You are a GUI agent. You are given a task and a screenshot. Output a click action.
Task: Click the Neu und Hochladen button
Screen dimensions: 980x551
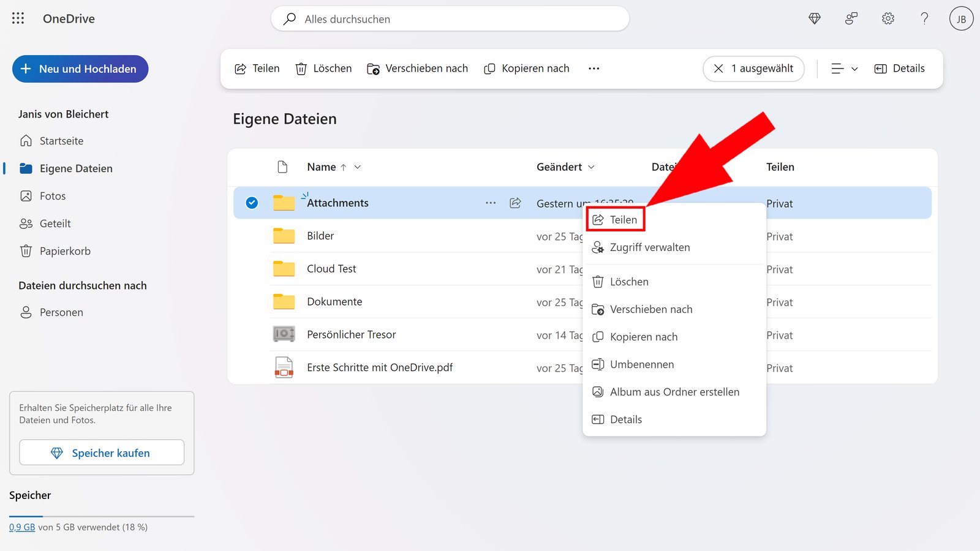[x=80, y=69]
